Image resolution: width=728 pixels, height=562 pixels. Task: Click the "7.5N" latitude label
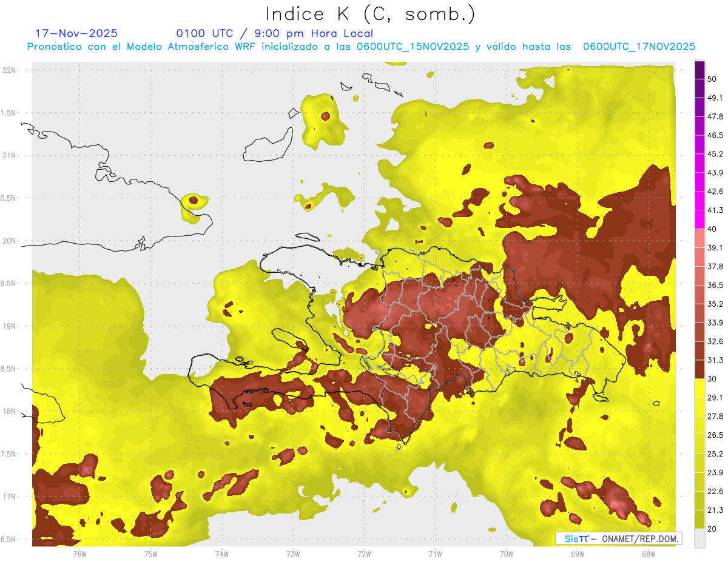(9, 454)
